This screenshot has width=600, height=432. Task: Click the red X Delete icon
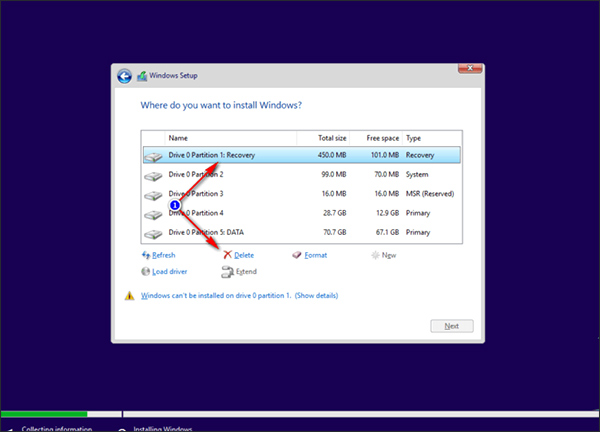pos(228,255)
